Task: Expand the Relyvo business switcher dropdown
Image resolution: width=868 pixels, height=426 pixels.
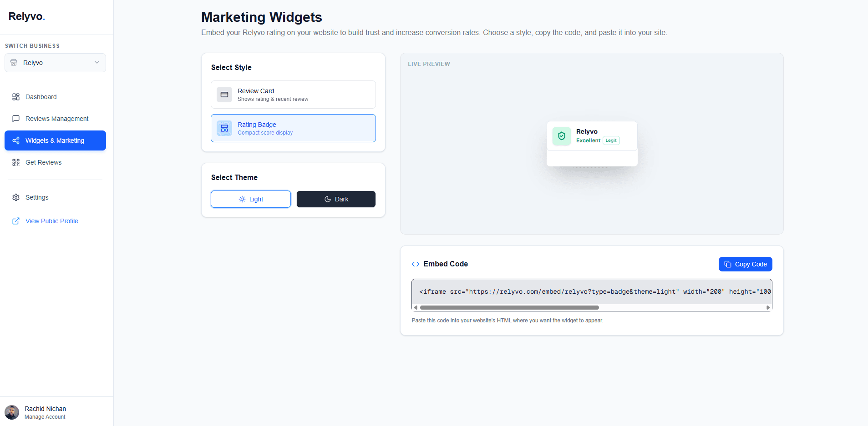Action: [55, 62]
